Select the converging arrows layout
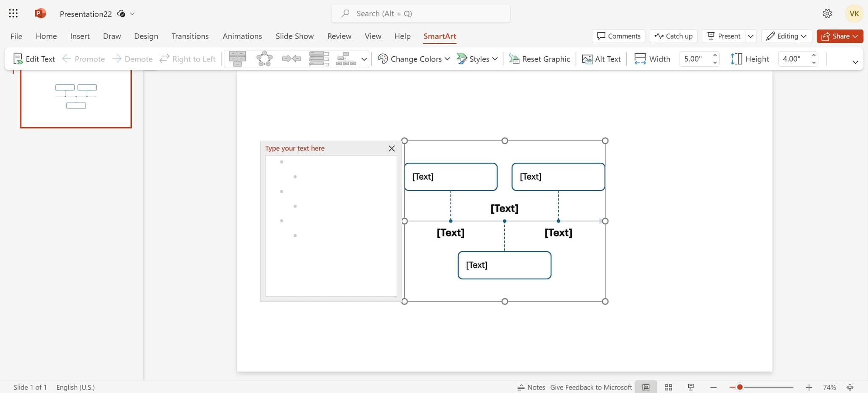868x393 pixels. (x=292, y=59)
